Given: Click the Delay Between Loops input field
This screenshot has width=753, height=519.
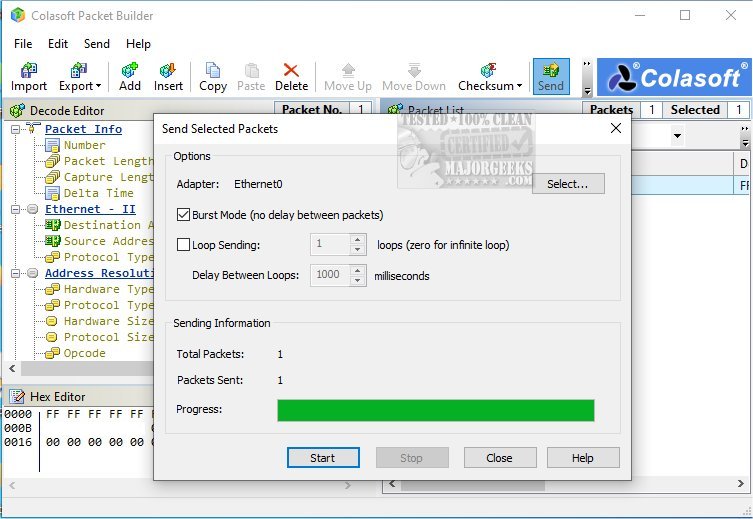Looking at the screenshot, I should pyautogui.click(x=331, y=275).
